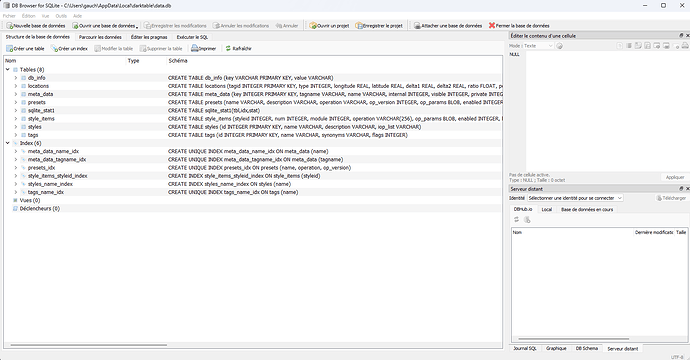Screen dimensions: 690x360
Task: Click Enregistrer les modifications toolbar button
Action: [175, 26]
